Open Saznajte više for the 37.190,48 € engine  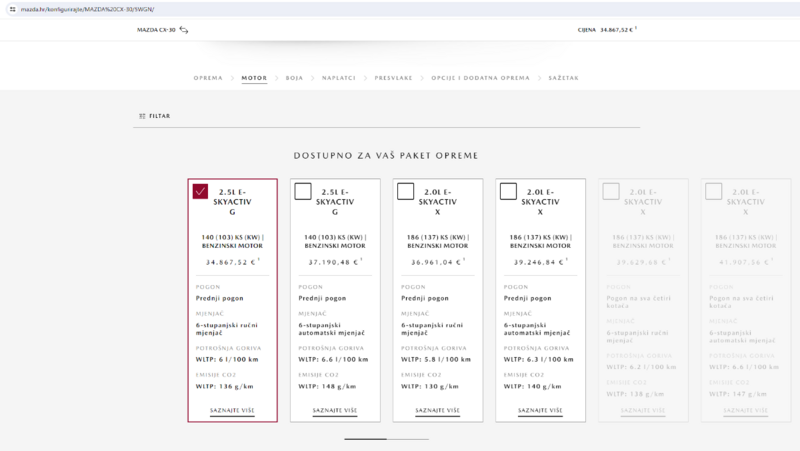coord(335,410)
